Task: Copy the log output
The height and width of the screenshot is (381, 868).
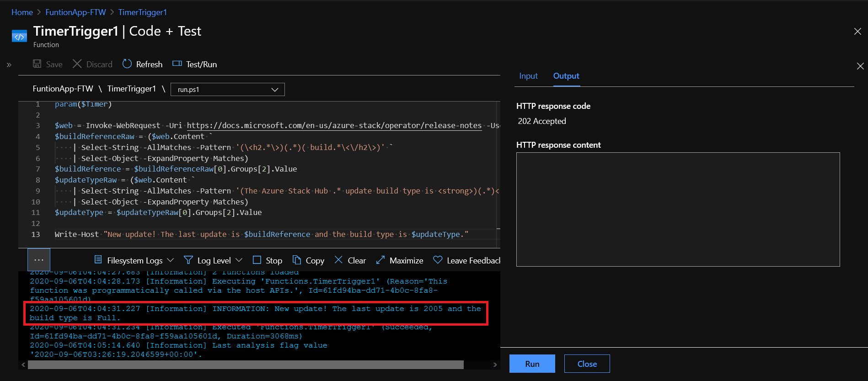Action: click(x=308, y=260)
